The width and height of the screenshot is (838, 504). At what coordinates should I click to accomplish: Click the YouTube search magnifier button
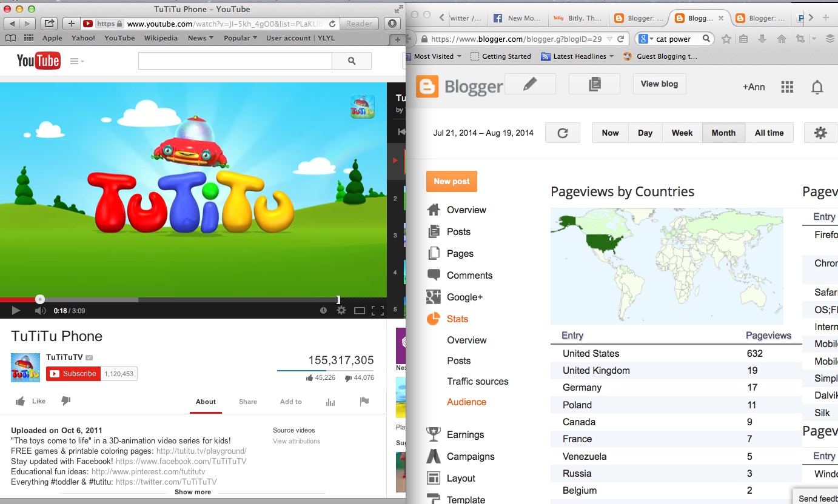(352, 61)
